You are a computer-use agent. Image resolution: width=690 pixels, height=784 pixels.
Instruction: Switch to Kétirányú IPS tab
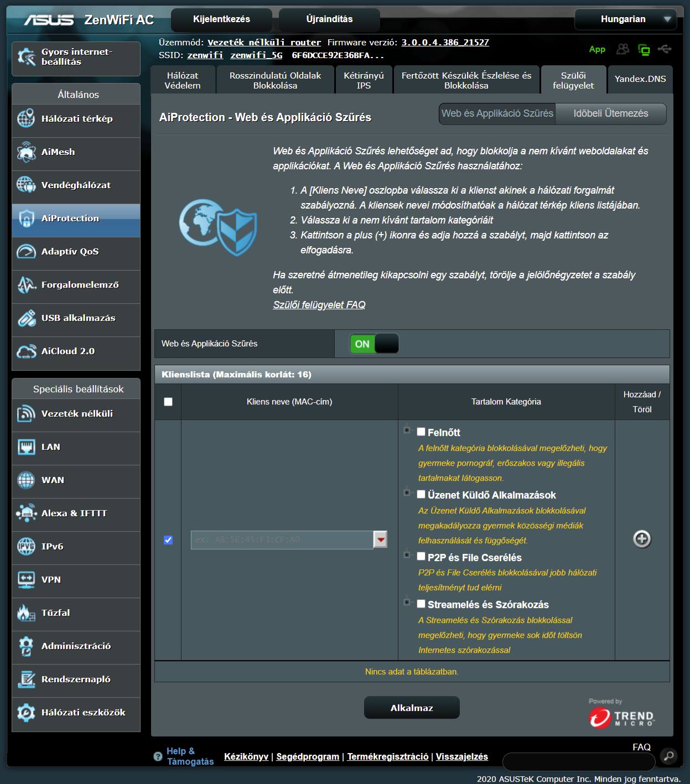point(364,80)
